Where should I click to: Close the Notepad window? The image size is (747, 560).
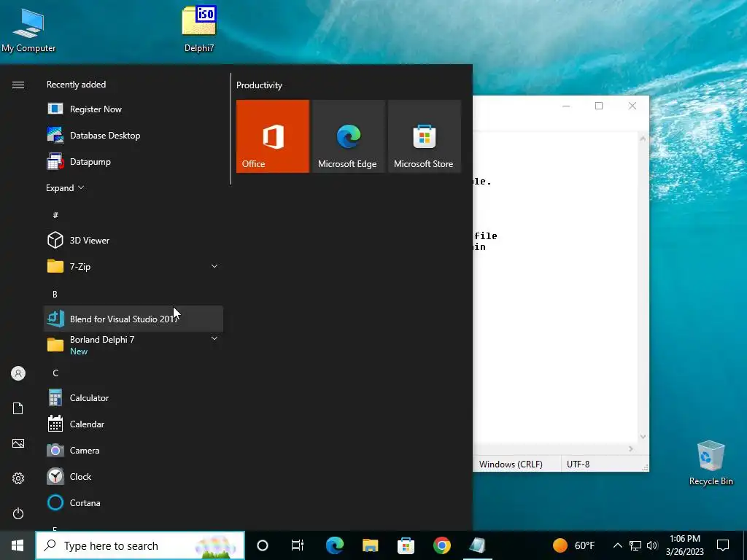632,106
